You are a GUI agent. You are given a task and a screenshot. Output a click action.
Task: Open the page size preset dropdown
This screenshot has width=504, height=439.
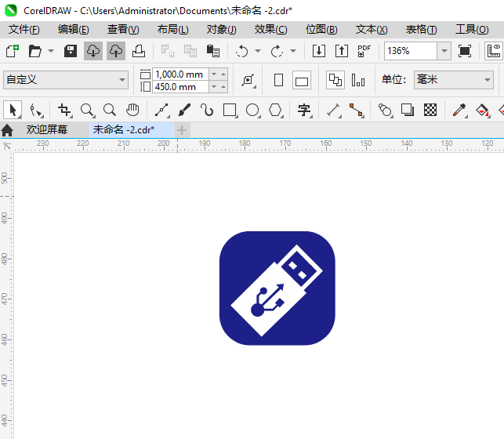click(121, 80)
